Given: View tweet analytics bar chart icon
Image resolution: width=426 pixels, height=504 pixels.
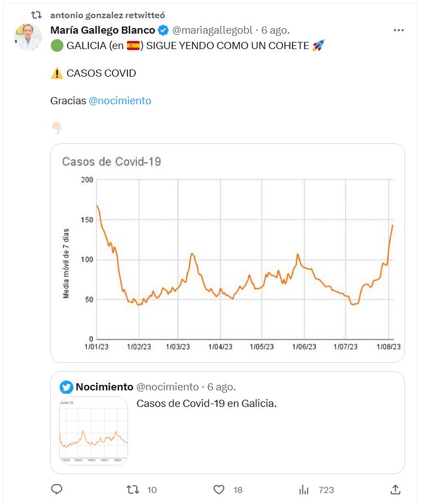Looking at the screenshot, I should [x=303, y=489].
